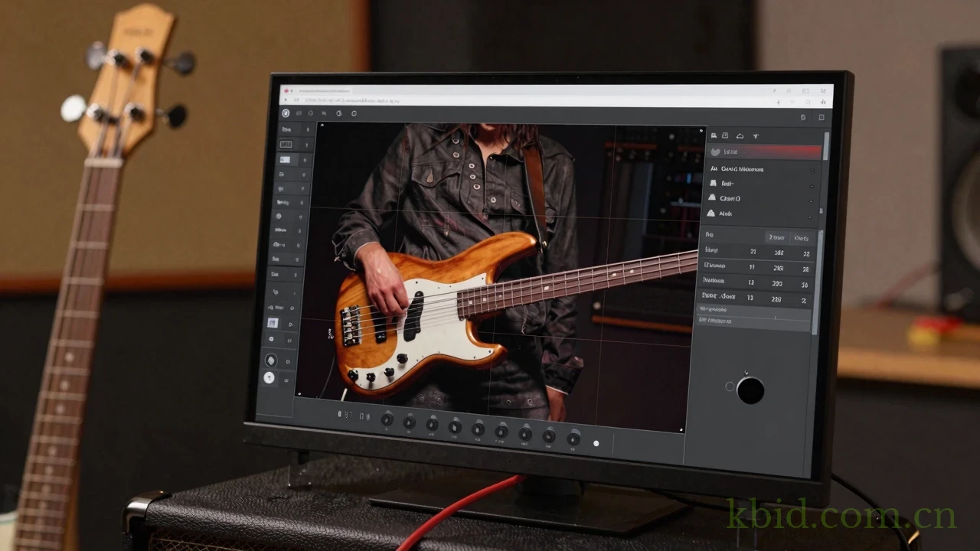Click the second column header button in table
This screenshot has width=980, height=551.
click(x=801, y=238)
